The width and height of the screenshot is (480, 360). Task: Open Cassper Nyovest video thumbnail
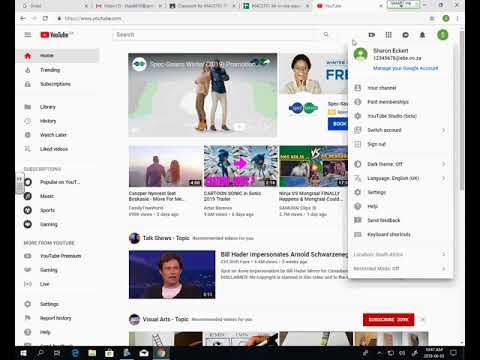tap(166, 166)
